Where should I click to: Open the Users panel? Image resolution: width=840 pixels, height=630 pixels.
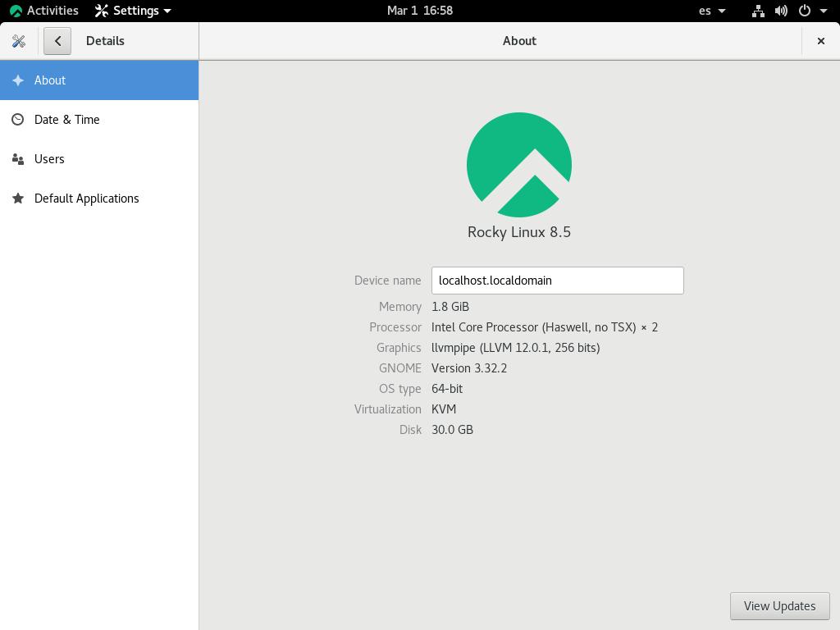click(x=99, y=159)
